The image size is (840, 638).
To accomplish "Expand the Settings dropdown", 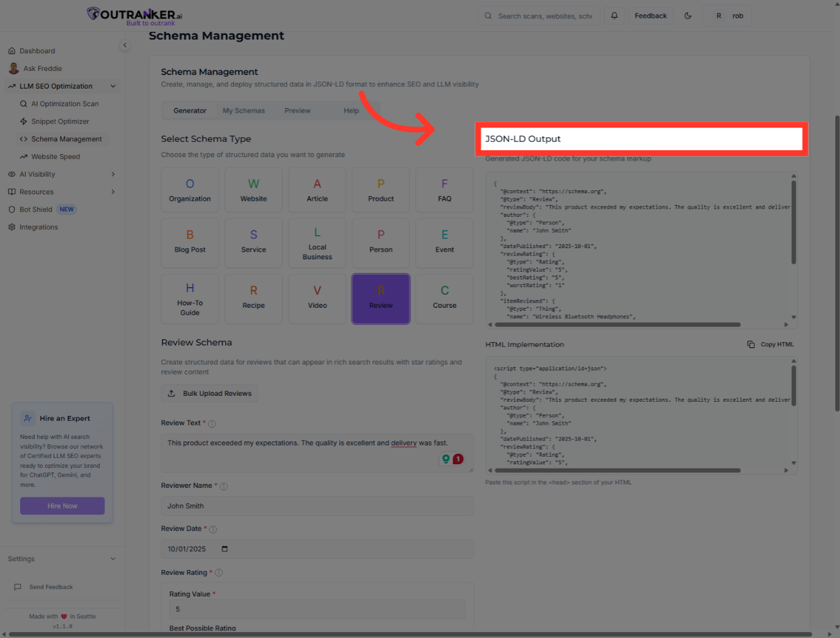I will [113, 559].
